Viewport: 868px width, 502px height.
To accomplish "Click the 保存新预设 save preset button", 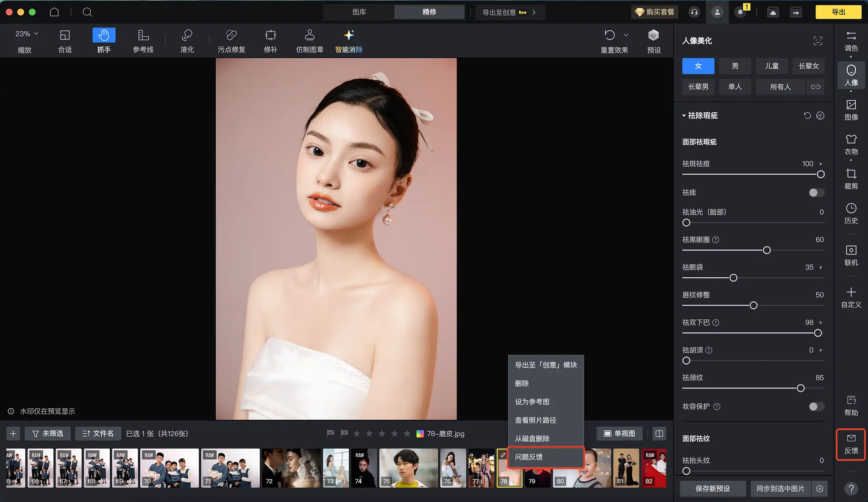I will tap(712, 489).
